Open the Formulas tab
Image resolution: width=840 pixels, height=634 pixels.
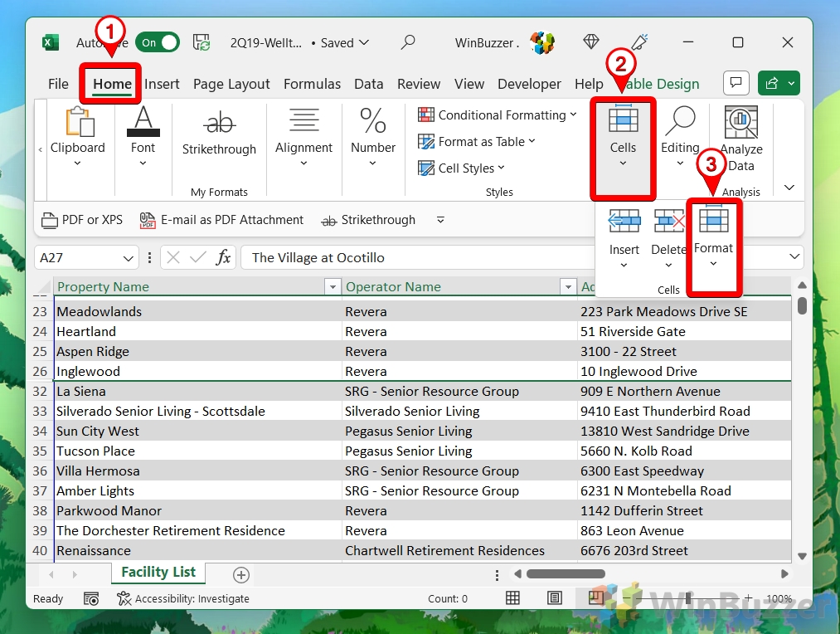point(312,84)
